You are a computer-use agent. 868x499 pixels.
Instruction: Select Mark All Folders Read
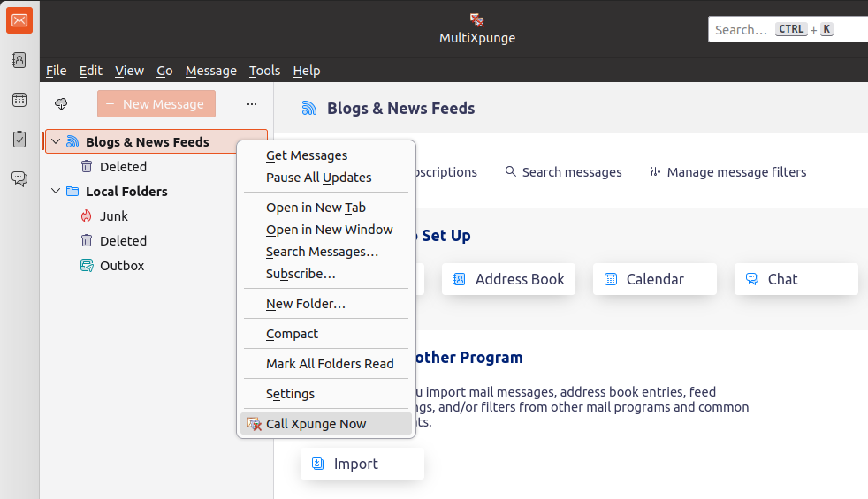click(326, 364)
